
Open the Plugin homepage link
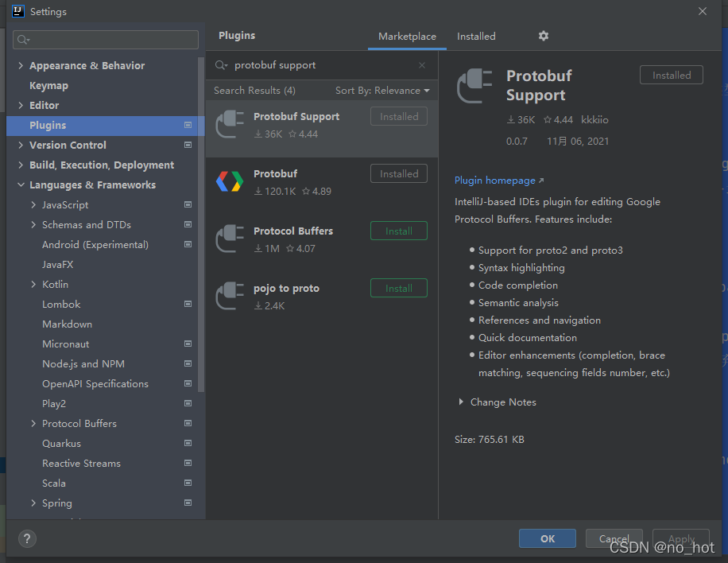[x=498, y=181]
